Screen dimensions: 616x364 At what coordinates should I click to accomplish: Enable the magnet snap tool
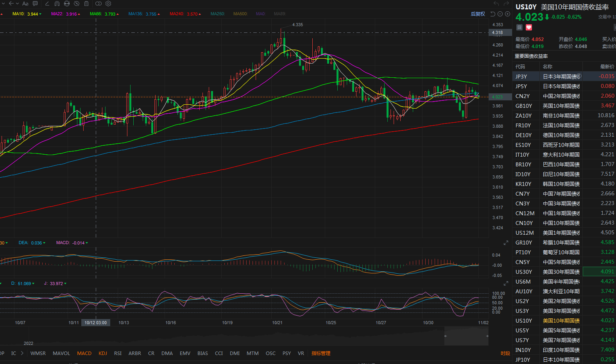click(x=57, y=4)
